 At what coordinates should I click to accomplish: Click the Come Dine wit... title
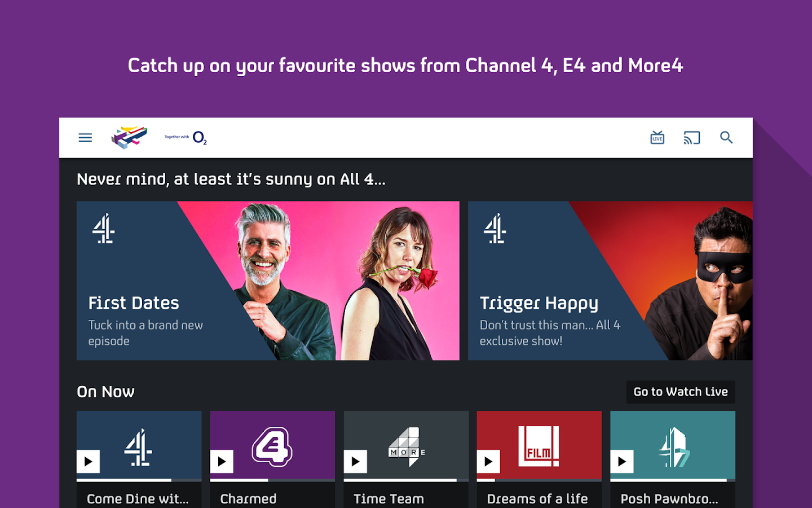[138, 499]
